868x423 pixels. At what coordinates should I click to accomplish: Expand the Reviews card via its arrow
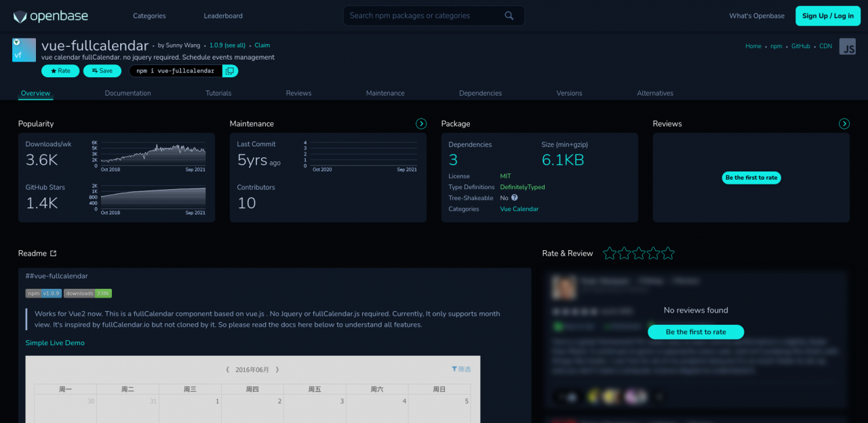pyautogui.click(x=844, y=124)
